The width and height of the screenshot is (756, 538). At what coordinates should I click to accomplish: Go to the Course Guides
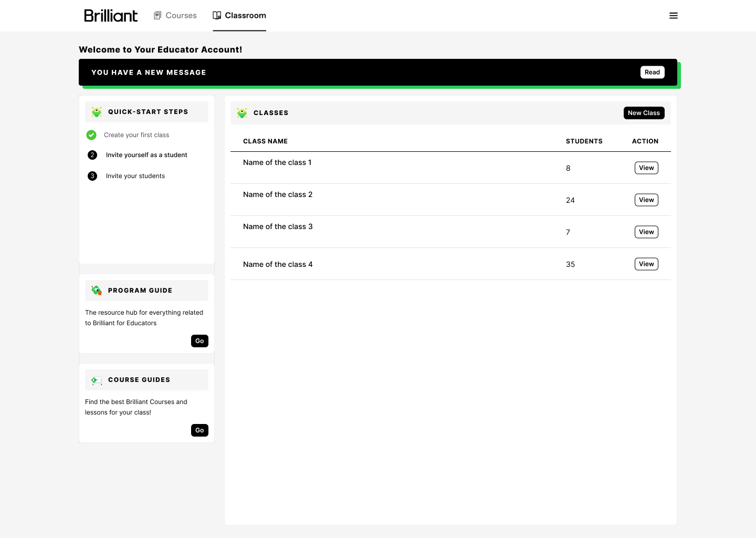coord(199,430)
